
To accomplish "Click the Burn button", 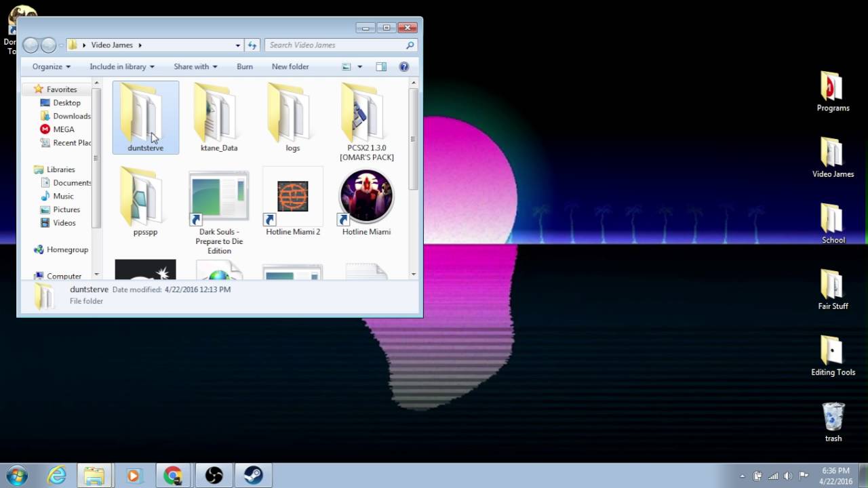I will (245, 66).
